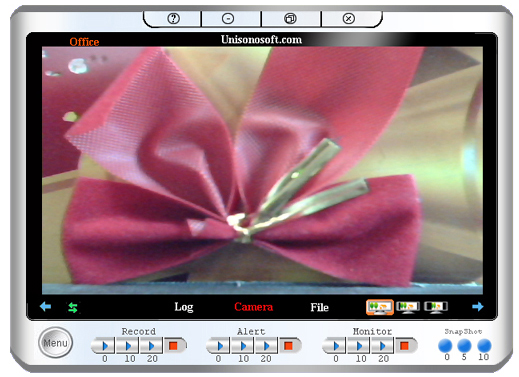Go to next camera with right arrow

478,306
